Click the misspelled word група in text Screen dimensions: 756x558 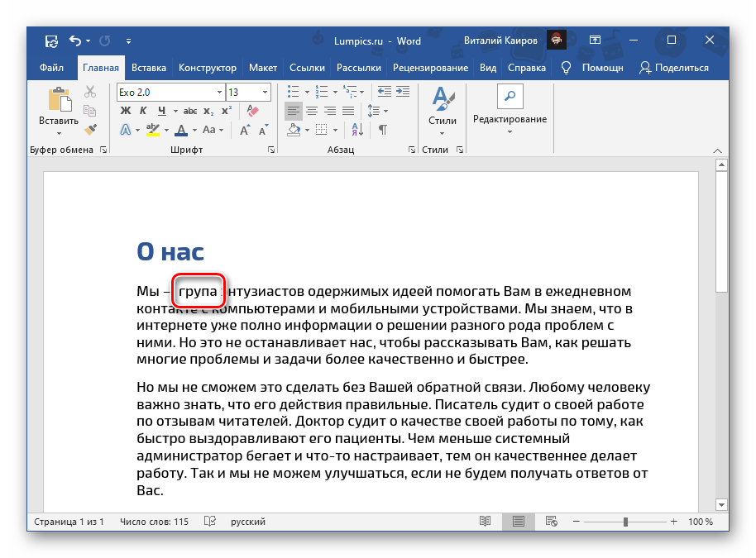point(198,292)
